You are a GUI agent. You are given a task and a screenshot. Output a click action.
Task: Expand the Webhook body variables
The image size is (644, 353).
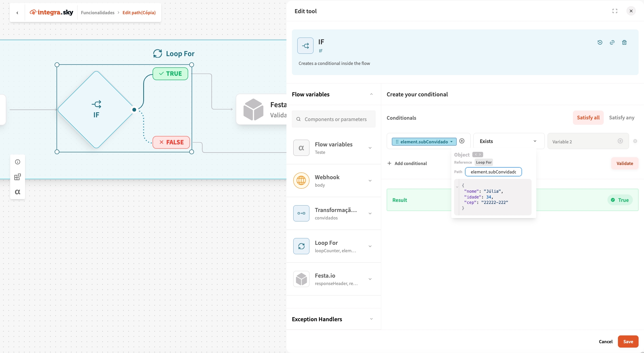point(370,181)
